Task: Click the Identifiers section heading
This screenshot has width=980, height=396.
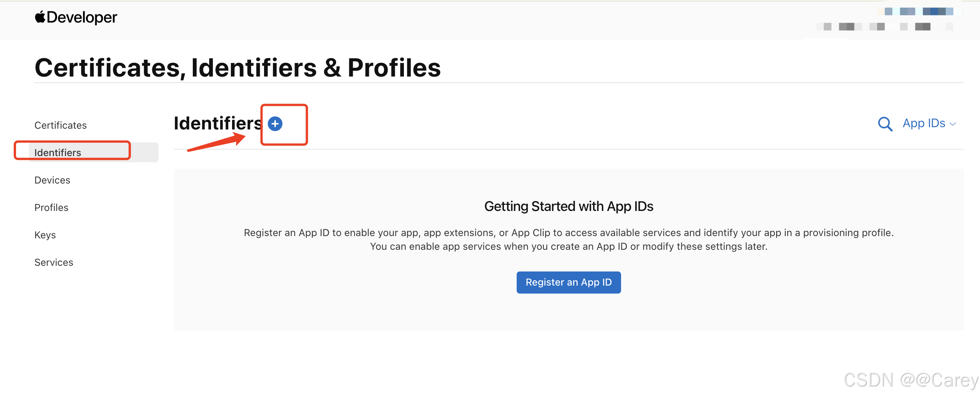Action: tap(218, 123)
